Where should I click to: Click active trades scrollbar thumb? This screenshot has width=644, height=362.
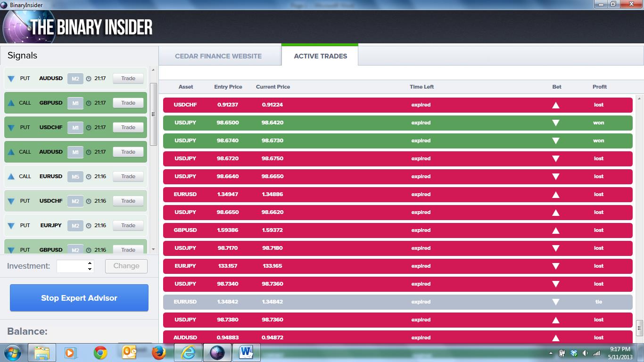639,327
